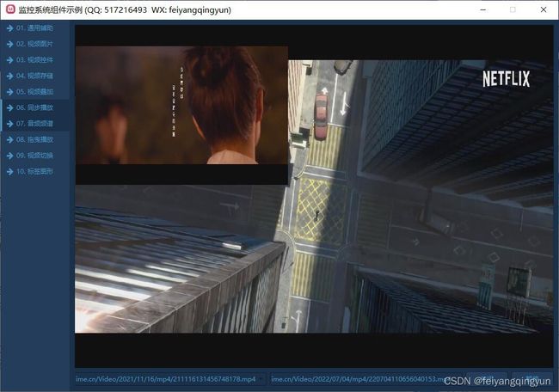The width and height of the screenshot is (559, 392).
Task: Click the arrow icon beside item 08
Action: pyautogui.click(x=9, y=140)
